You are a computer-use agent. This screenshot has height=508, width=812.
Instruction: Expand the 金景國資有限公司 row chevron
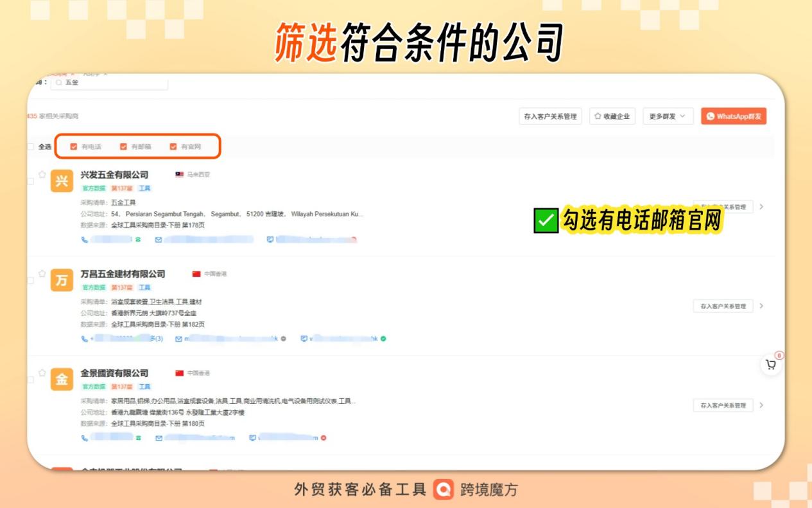click(x=761, y=405)
